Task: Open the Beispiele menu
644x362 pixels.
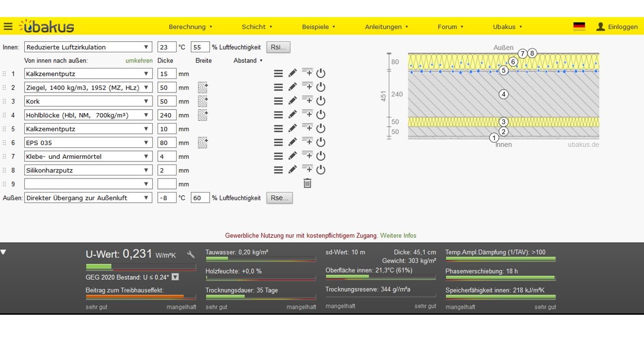Action: [x=318, y=27]
